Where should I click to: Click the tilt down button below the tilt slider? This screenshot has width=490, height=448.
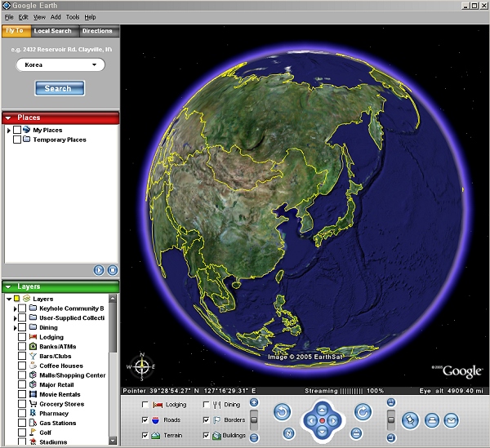tap(391, 437)
